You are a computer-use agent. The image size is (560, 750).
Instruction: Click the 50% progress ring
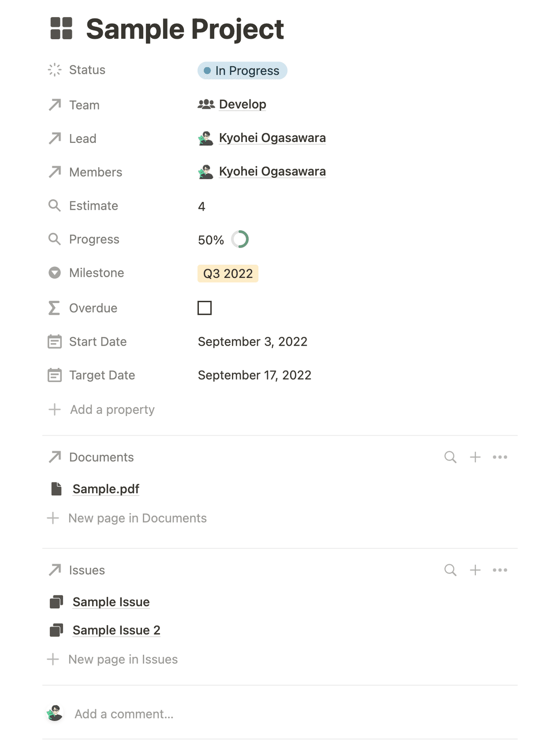240,239
